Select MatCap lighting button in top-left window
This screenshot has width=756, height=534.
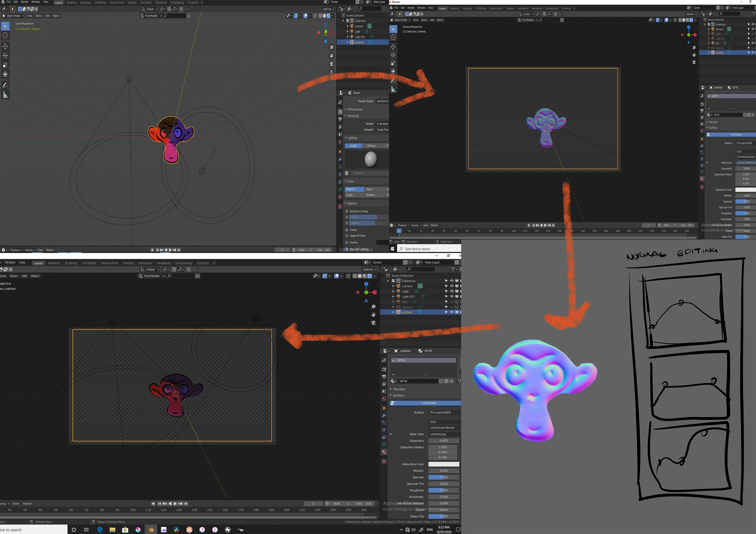pyautogui.click(x=371, y=146)
